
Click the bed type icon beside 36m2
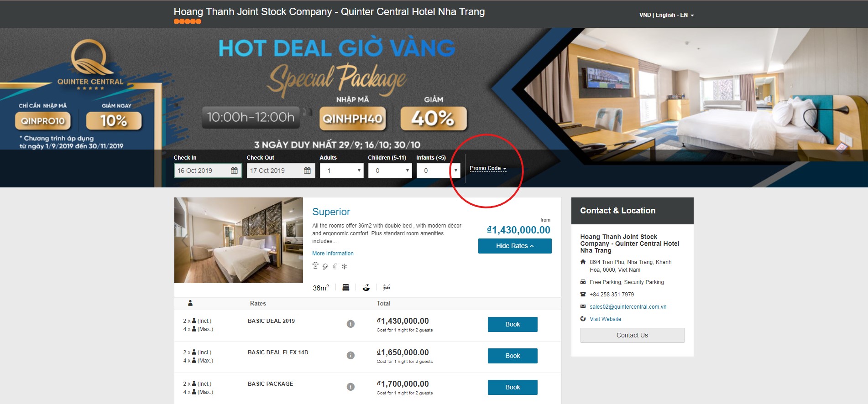[346, 287]
